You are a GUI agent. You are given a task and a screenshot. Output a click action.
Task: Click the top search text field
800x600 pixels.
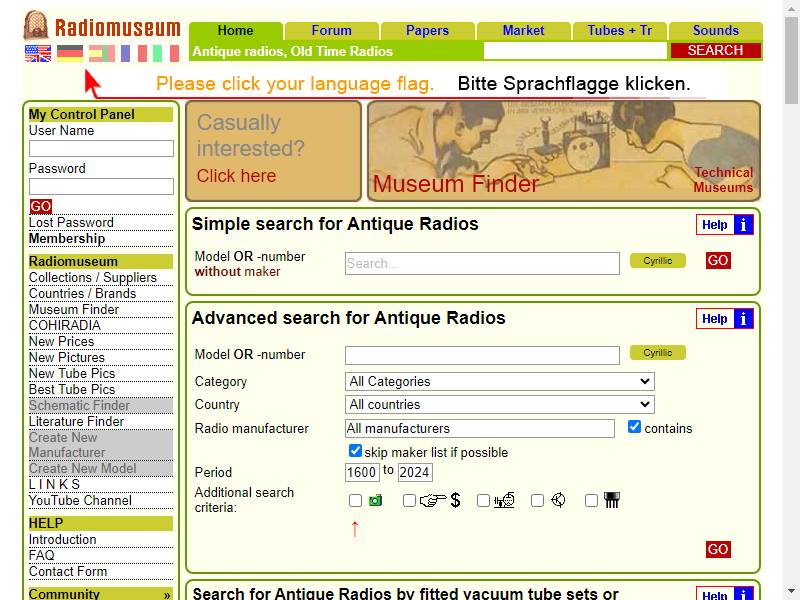(575, 51)
